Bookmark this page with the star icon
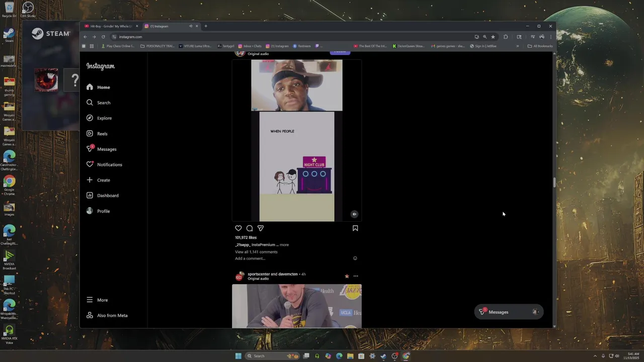 click(493, 37)
